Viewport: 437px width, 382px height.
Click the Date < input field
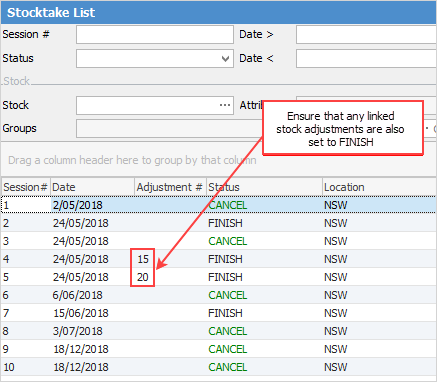[366, 59]
